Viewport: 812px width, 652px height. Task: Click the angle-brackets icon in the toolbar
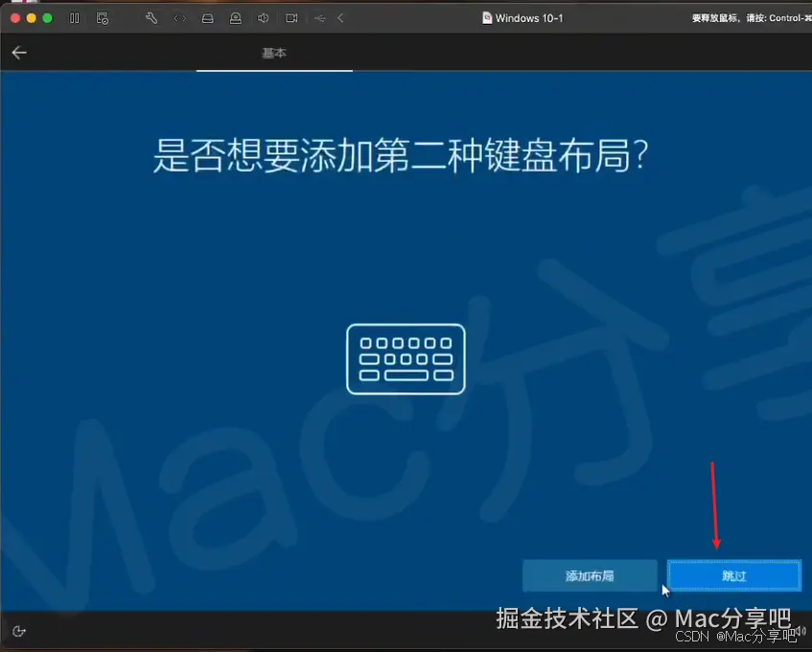(179, 17)
